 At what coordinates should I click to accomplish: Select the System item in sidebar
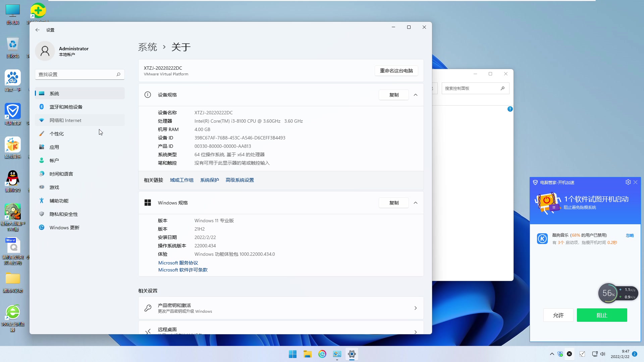(80, 94)
